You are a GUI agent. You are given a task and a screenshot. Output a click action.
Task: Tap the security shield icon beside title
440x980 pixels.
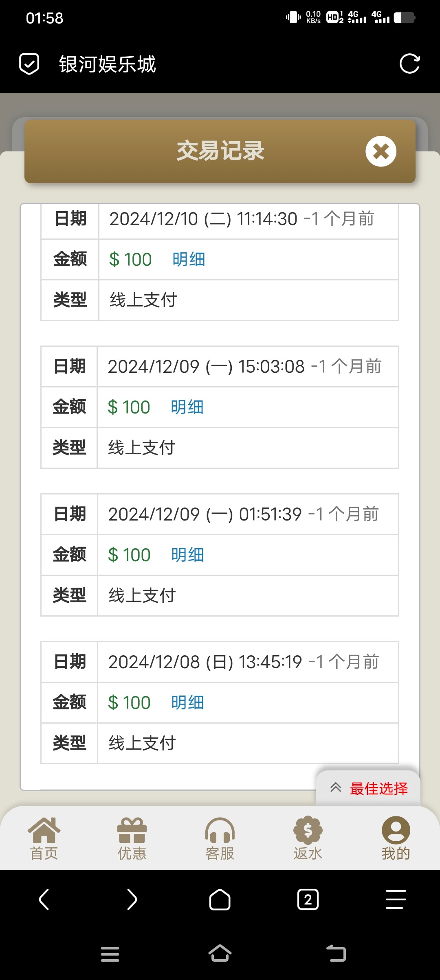29,64
